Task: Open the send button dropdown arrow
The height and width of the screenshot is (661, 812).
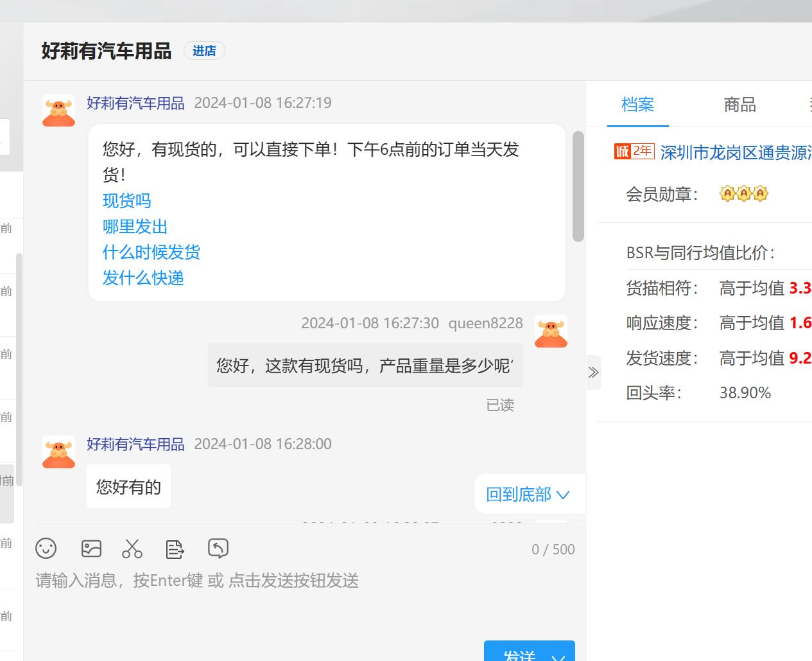Action: click(x=558, y=655)
